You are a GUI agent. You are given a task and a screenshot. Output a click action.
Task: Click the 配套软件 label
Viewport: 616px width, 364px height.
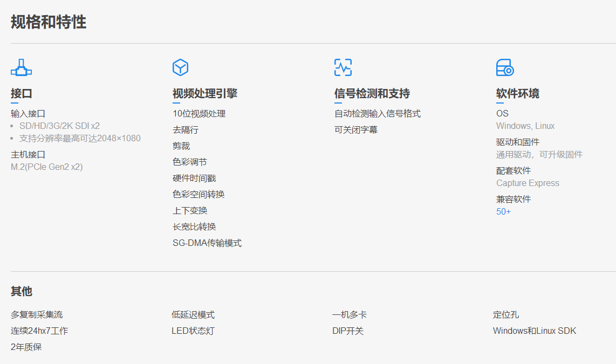514,170
